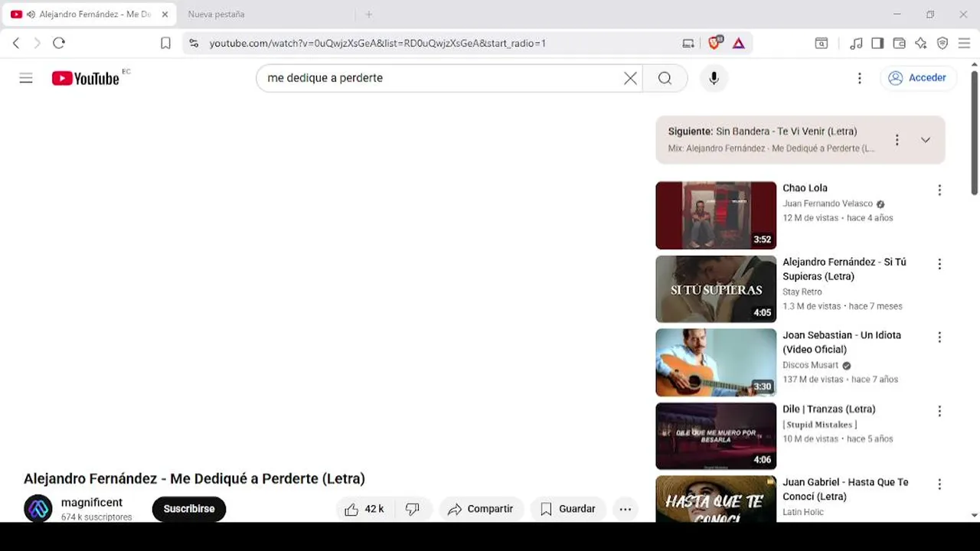Image resolution: width=980 pixels, height=551 pixels.
Task: Play the Chao Lola thumbnail
Action: point(716,215)
